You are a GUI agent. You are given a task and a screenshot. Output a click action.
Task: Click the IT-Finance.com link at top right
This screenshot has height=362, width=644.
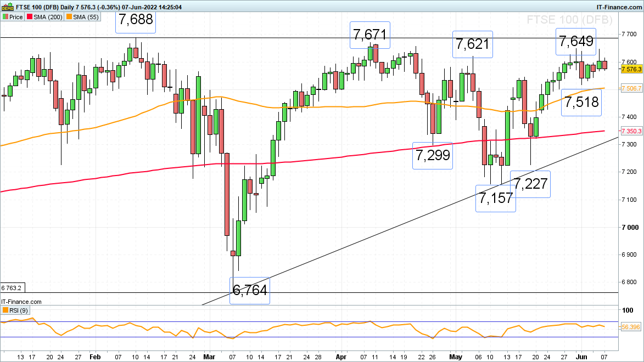[619, 7]
